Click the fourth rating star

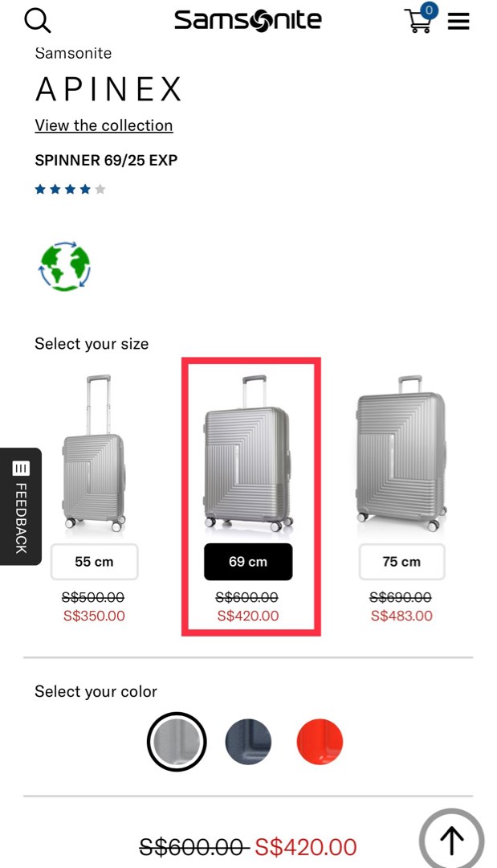click(x=85, y=189)
